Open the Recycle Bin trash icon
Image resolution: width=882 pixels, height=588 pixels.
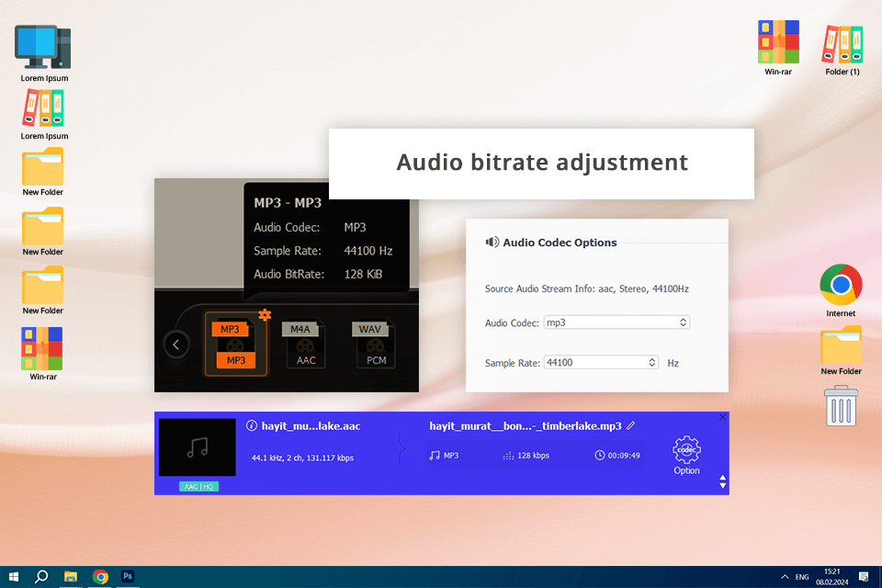coord(841,406)
